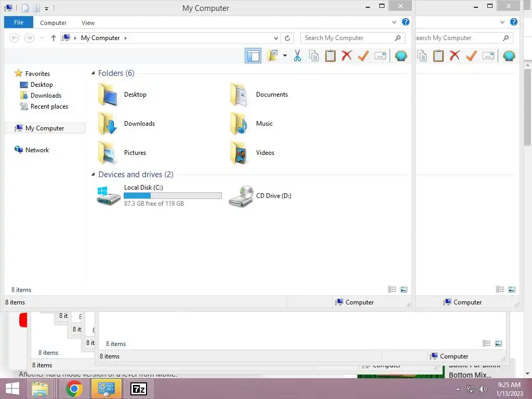Click the envelope icon in front window toolbar
The height and width of the screenshot is (399, 532).
coord(380,56)
